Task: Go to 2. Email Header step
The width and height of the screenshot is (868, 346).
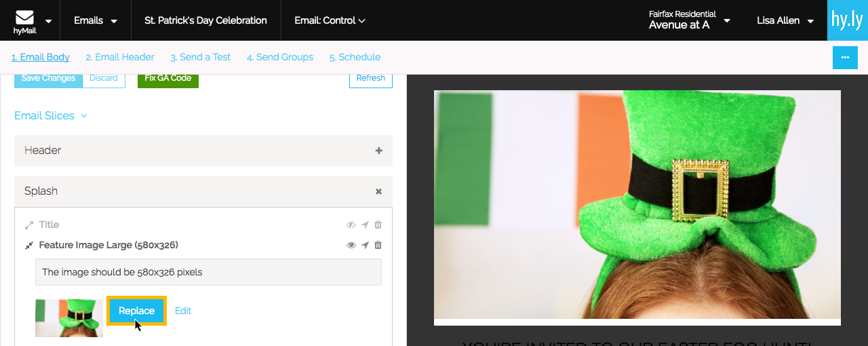Action: tap(120, 57)
